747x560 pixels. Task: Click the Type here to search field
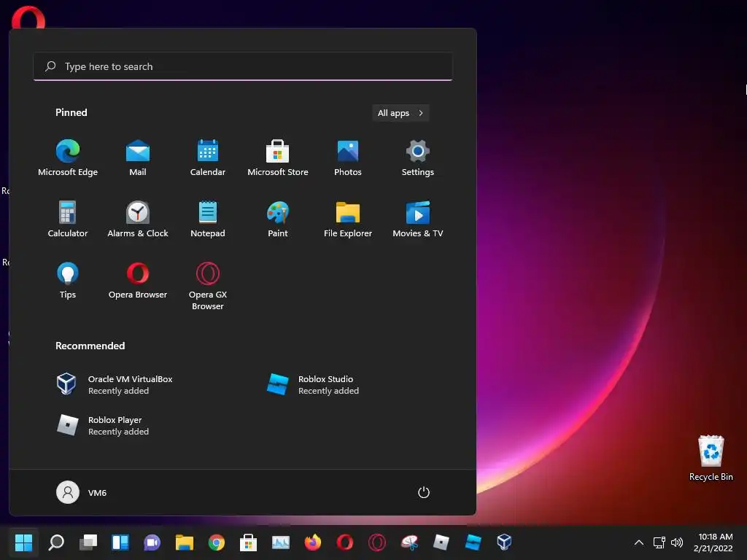tap(243, 66)
